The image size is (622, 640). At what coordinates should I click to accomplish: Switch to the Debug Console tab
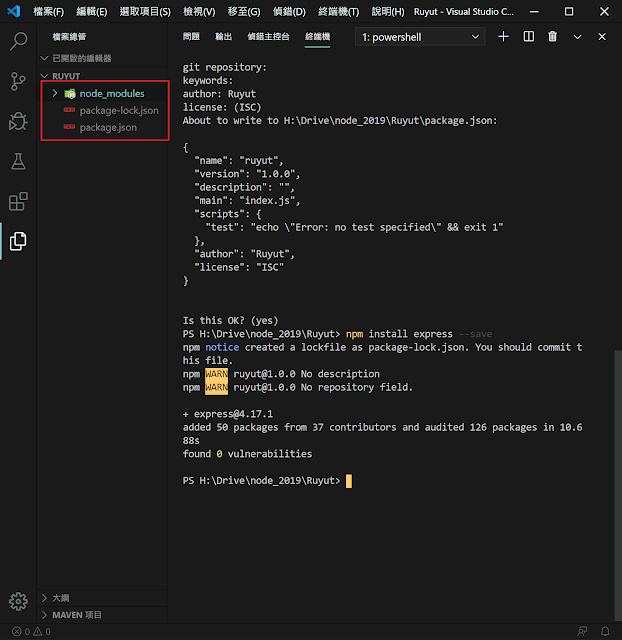pos(268,37)
